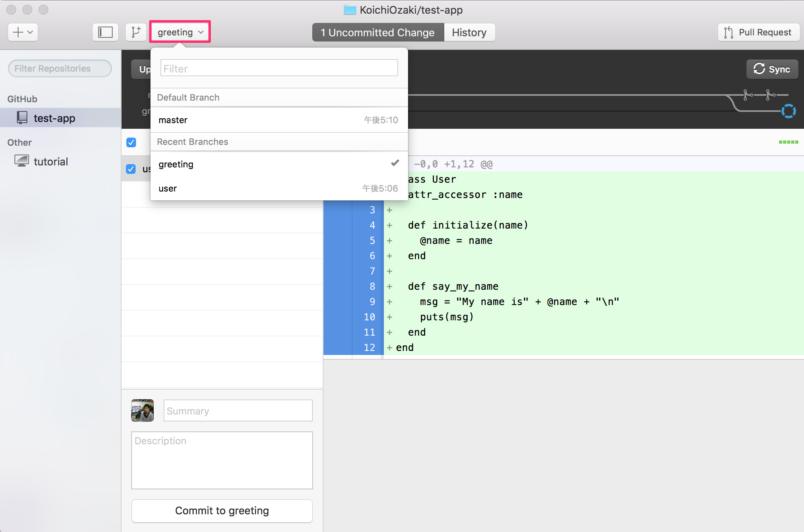The image size is (804, 532).
Task: Click the create new branch icon
Action: click(136, 32)
